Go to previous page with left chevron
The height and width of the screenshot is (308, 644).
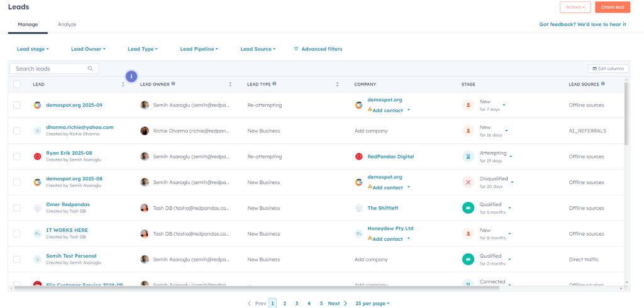click(249, 304)
